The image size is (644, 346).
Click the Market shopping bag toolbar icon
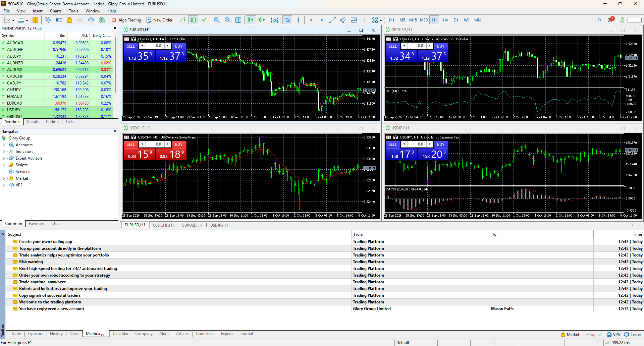point(70,20)
